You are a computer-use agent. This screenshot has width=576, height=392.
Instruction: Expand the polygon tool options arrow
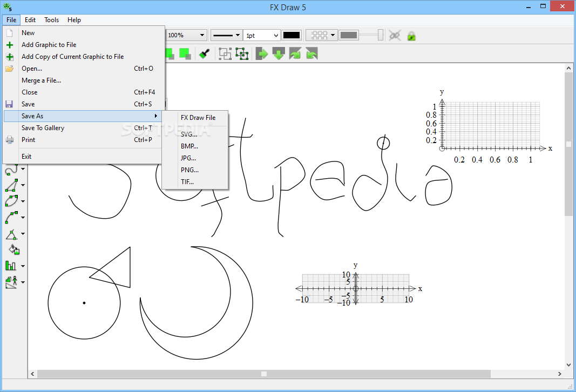point(23,185)
